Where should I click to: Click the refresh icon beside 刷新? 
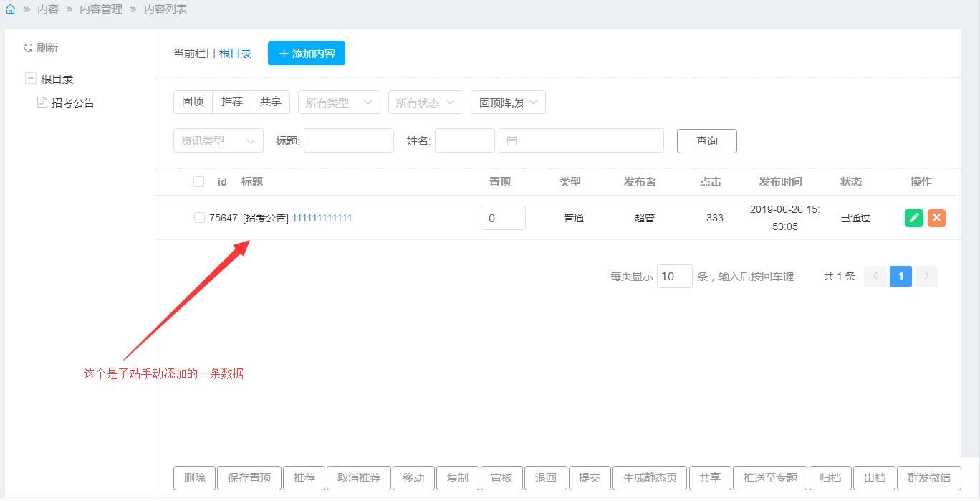[x=29, y=48]
